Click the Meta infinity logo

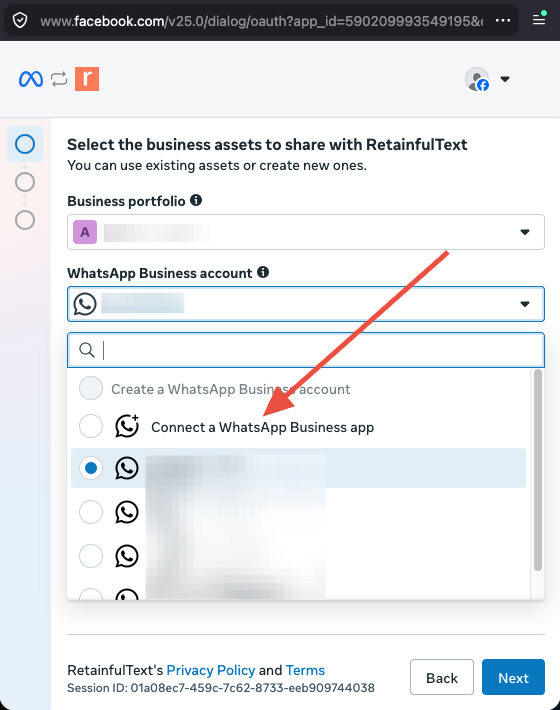[x=31, y=79]
